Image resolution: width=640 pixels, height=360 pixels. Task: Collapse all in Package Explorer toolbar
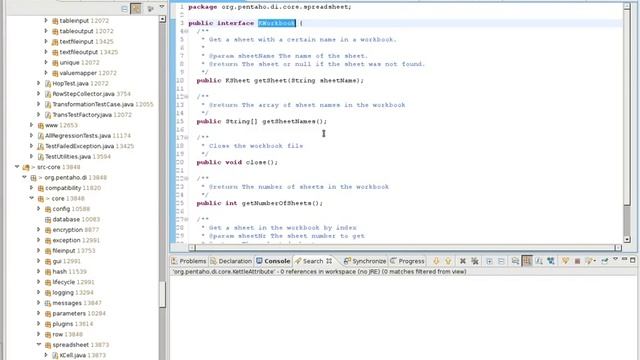pyautogui.click(x=124, y=9)
